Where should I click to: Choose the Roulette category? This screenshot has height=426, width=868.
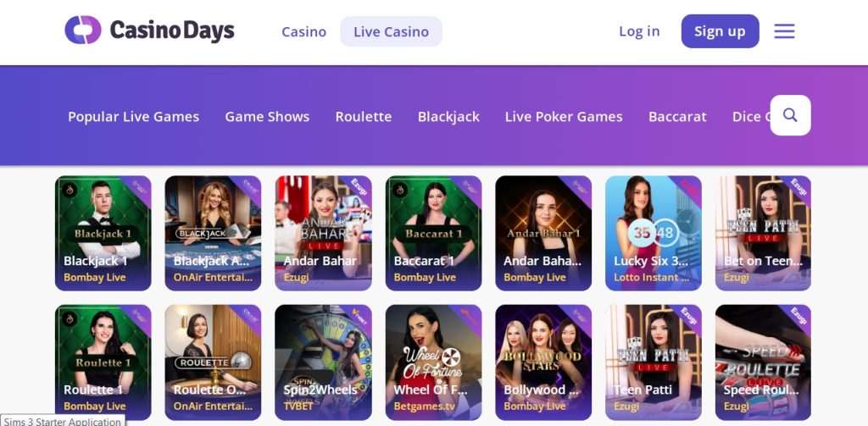point(363,117)
